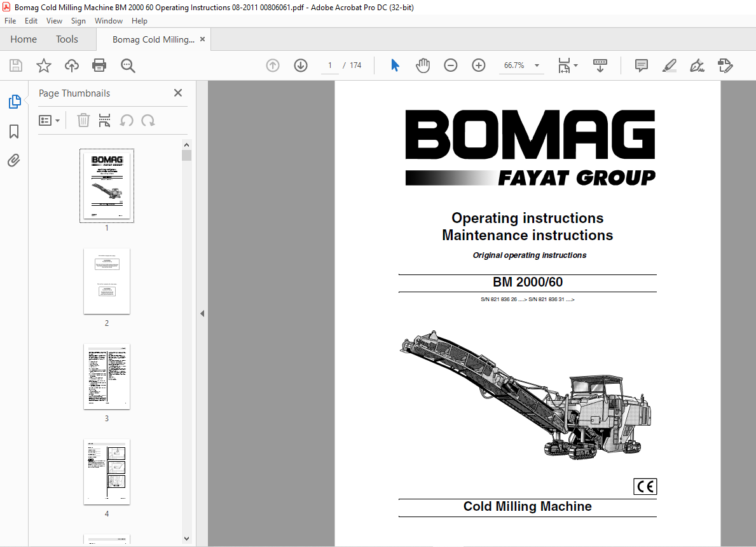Click the scrolling mode icon
Screen dimensions: 756x547
600,65
